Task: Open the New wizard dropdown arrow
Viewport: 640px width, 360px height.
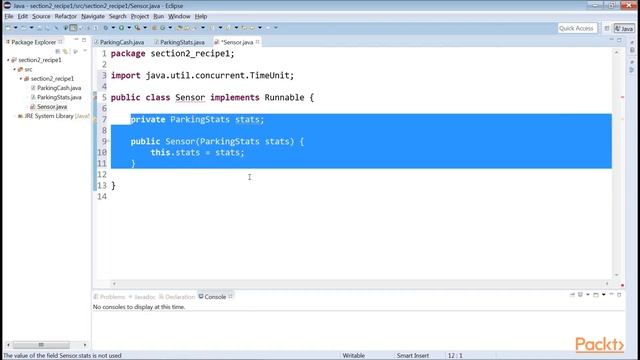Action: click(x=16, y=28)
